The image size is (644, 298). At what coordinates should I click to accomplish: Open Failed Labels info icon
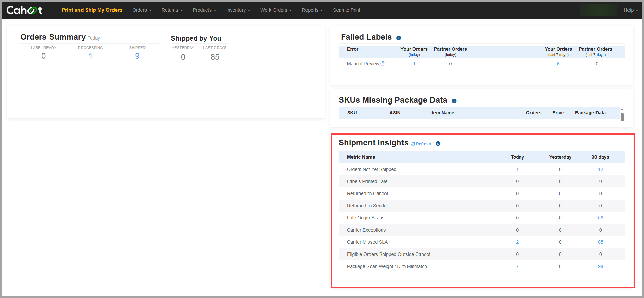[399, 38]
